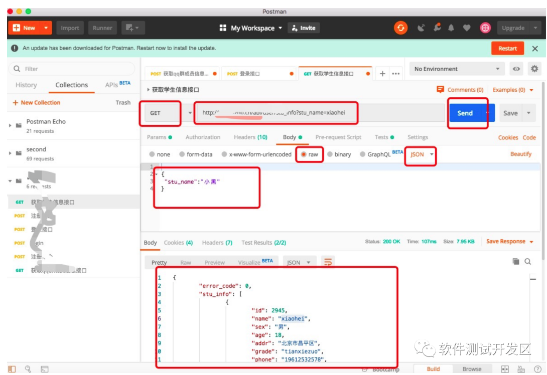Switch to two-pane layout icon
The height and width of the screenshot is (375, 547).
505,369
